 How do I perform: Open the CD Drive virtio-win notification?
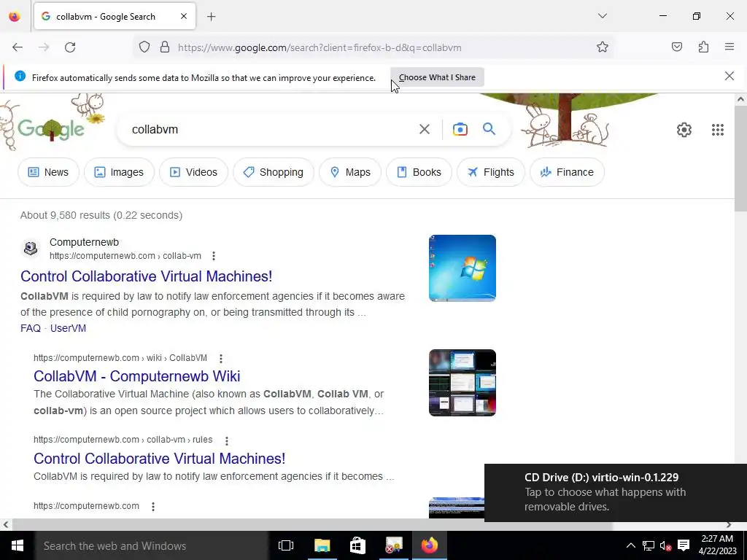616,492
